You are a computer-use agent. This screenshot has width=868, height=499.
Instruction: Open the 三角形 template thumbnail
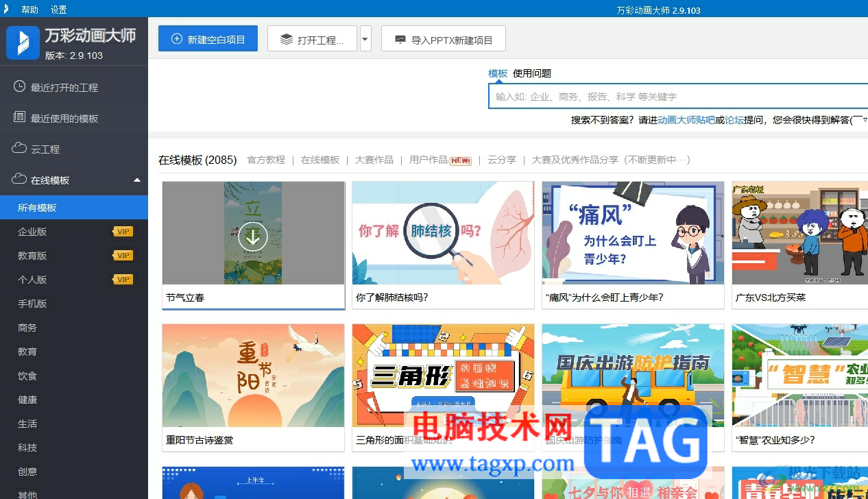pos(443,376)
